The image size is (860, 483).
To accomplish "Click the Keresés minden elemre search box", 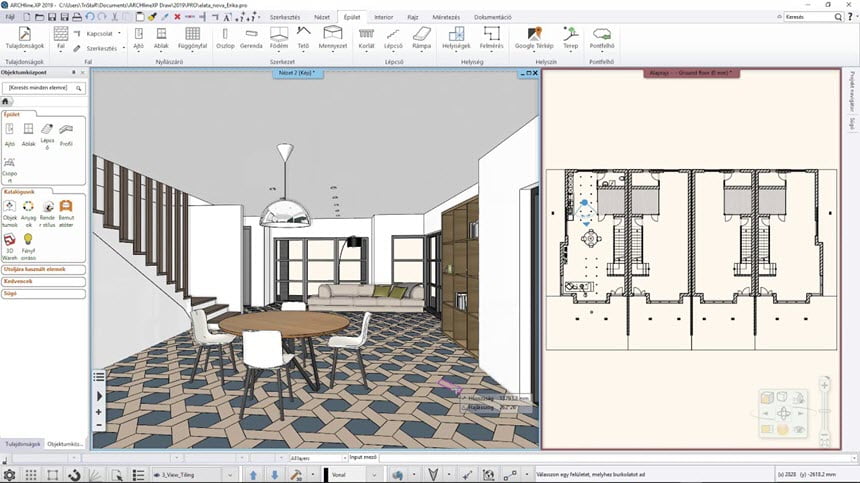I will click(x=44, y=88).
